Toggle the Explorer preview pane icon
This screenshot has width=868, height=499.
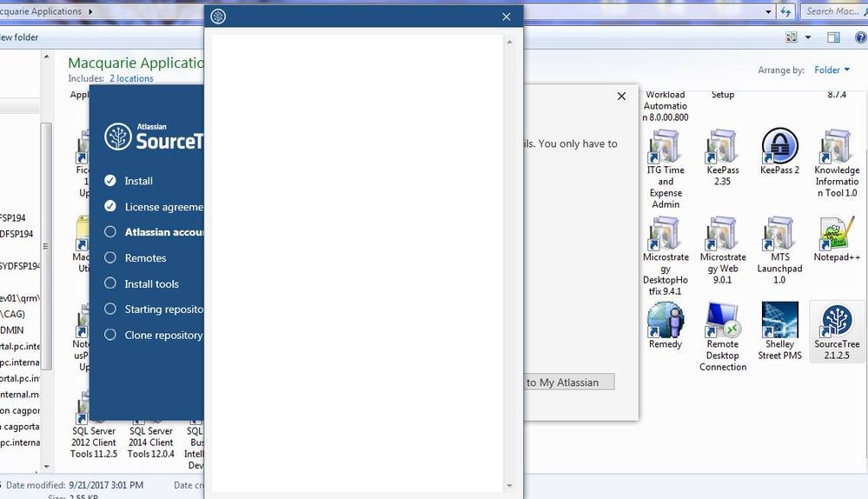click(833, 37)
